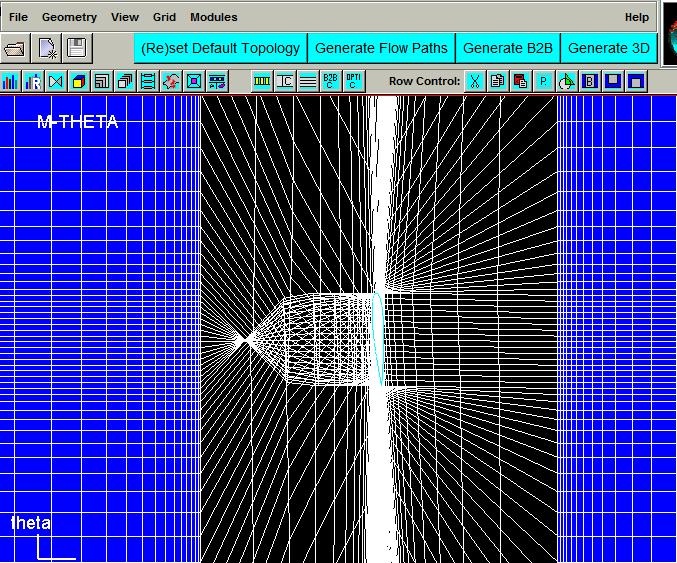Open the File menu
The width and height of the screenshot is (677, 563).
click(18, 17)
